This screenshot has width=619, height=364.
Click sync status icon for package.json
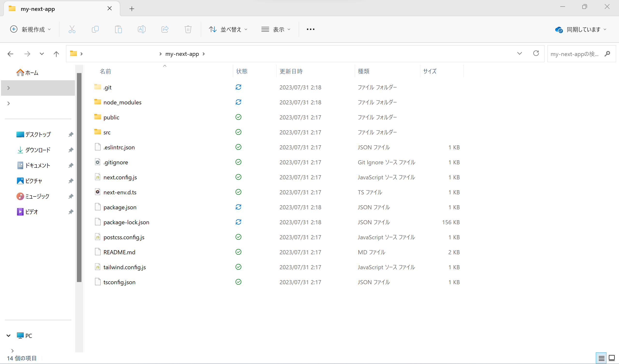238,207
